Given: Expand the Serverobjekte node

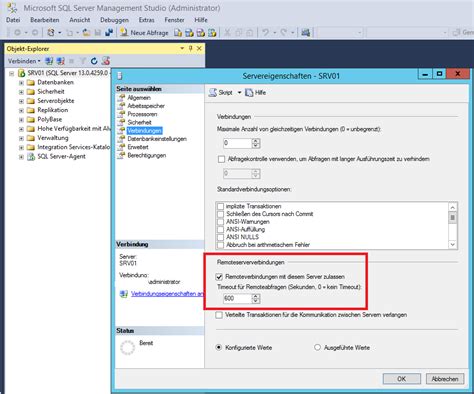Looking at the screenshot, I should click(x=21, y=101).
